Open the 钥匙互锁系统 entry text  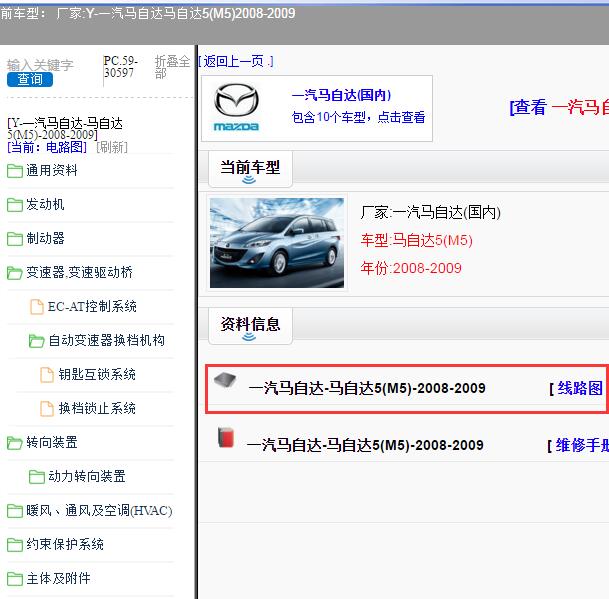[97, 374]
